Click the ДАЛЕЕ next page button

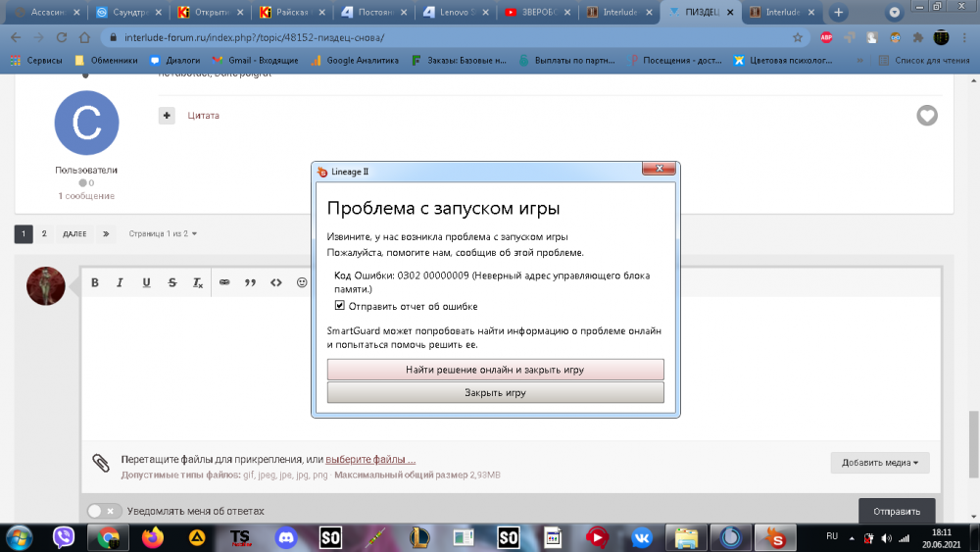tap(74, 233)
